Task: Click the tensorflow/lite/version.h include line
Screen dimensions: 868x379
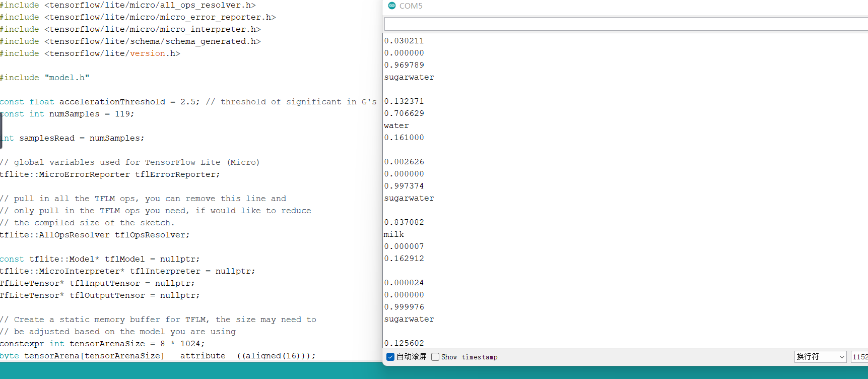Action: [x=90, y=53]
